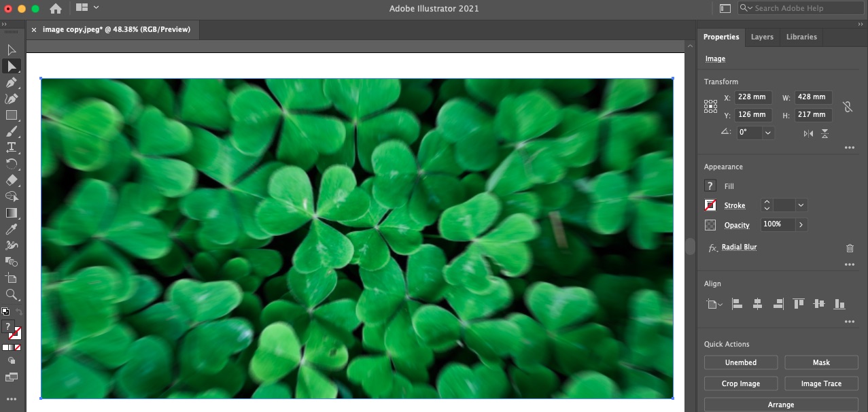Expand the rotation angle dropdown
868x412 pixels.
coord(768,133)
